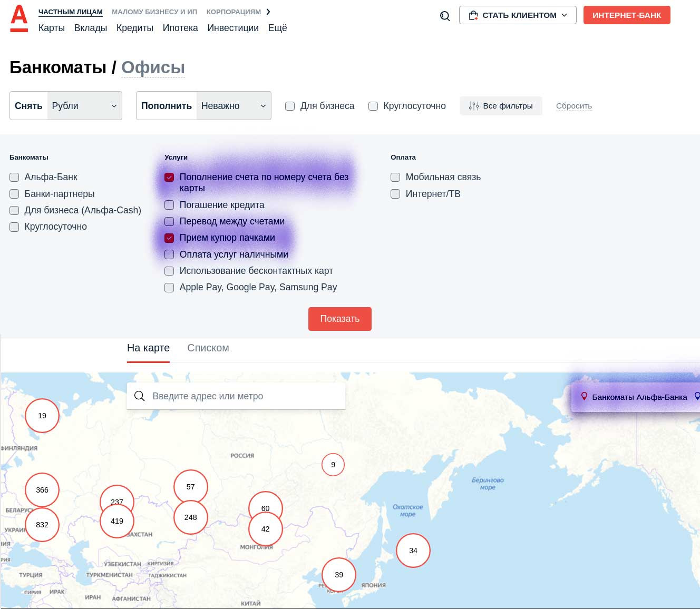The width and height of the screenshot is (700, 609).
Task: Check the Мобильная связь payment checkbox
Action: 395,177
